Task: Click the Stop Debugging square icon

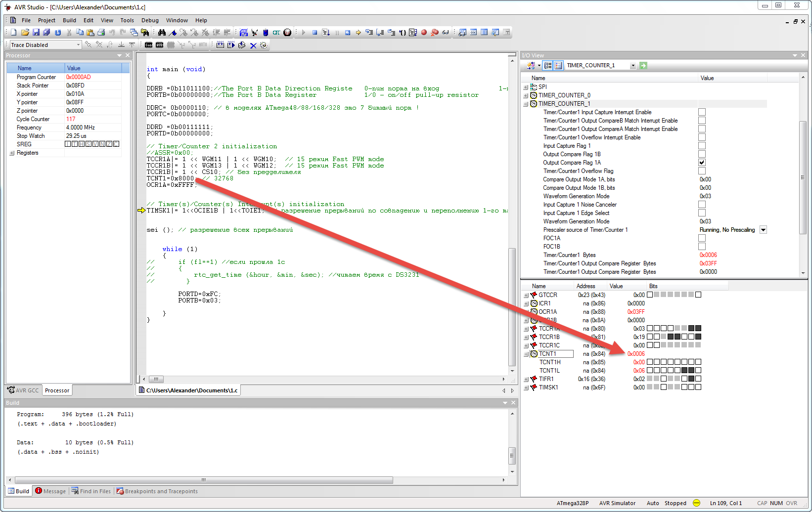Action: click(x=315, y=33)
